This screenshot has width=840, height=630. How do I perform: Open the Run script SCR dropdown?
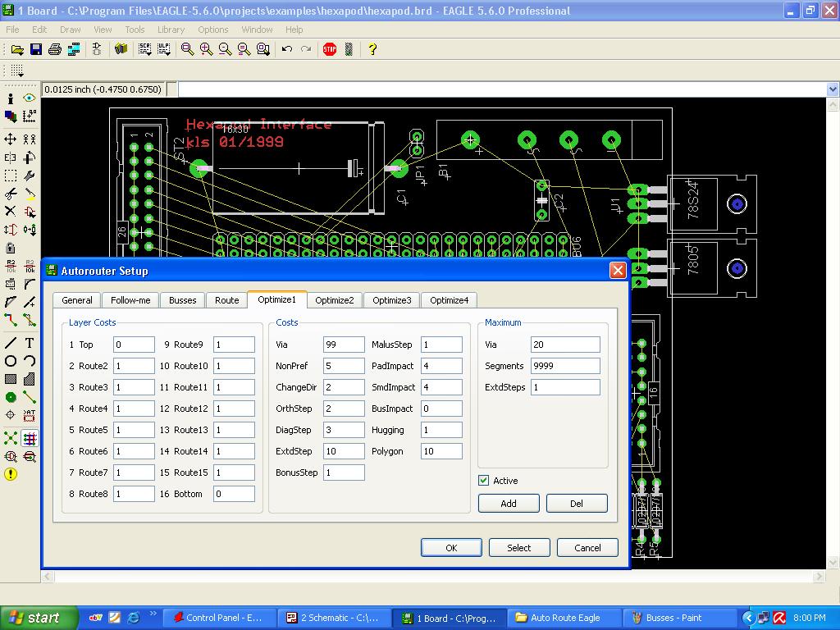145,49
